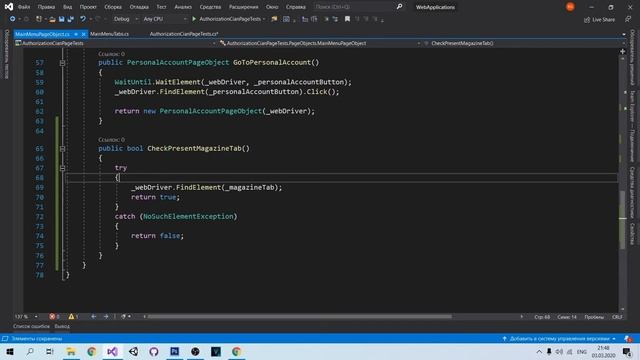The width and height of the screenshot is (640, 360).
Task: Click the split editor icon above scrollbar
Action: point(622,51)
